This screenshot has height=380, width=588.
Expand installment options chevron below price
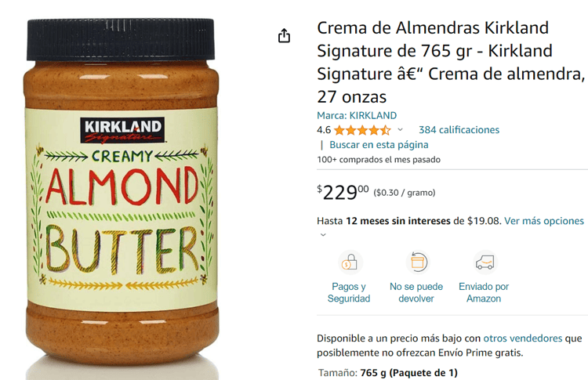pos(323,235)
